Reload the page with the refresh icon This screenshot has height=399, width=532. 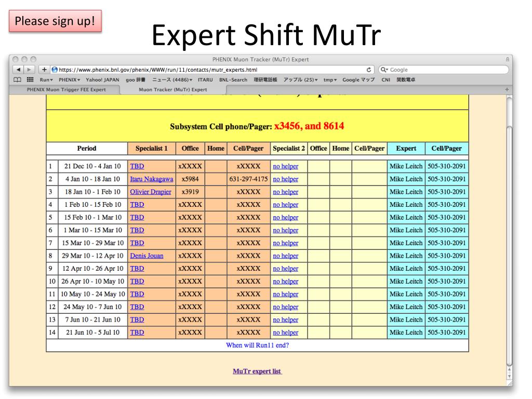coord(369,70)
